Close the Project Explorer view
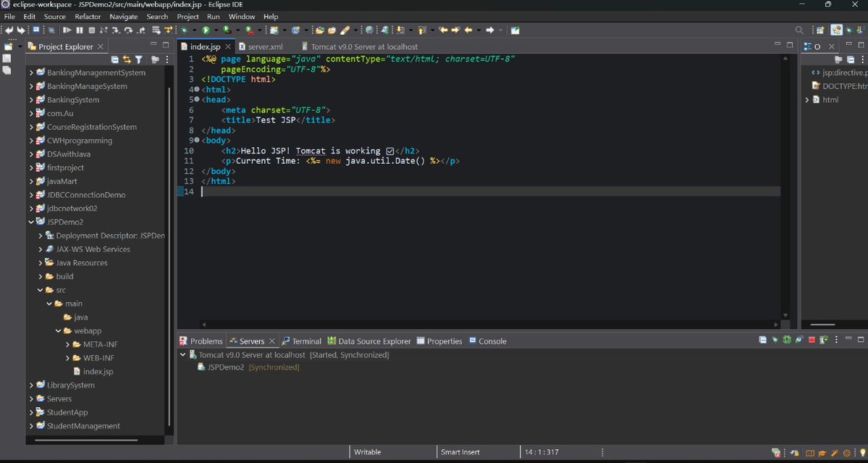This screenshot has height=463, width=868. pyautogui.click(x=100, y=46)
